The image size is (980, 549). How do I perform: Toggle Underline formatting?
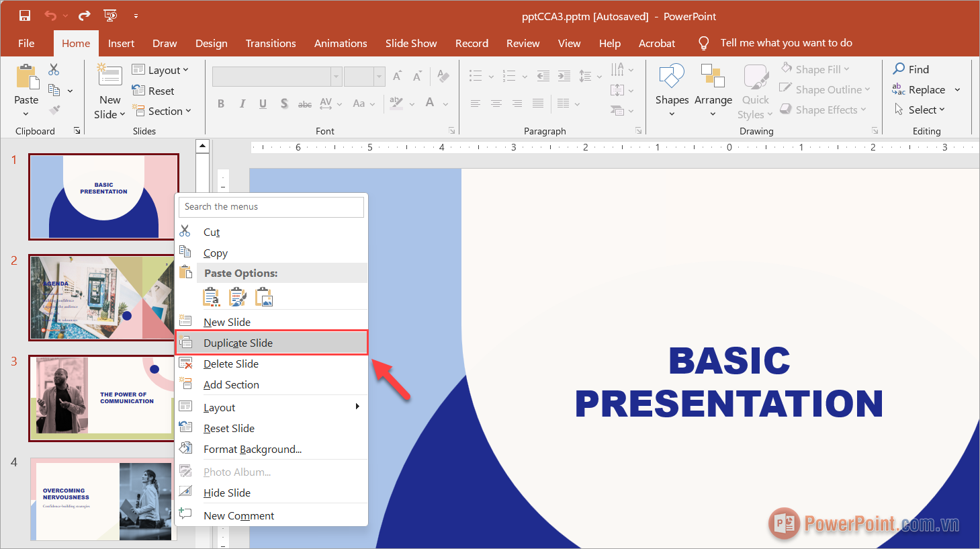point(263,103)
